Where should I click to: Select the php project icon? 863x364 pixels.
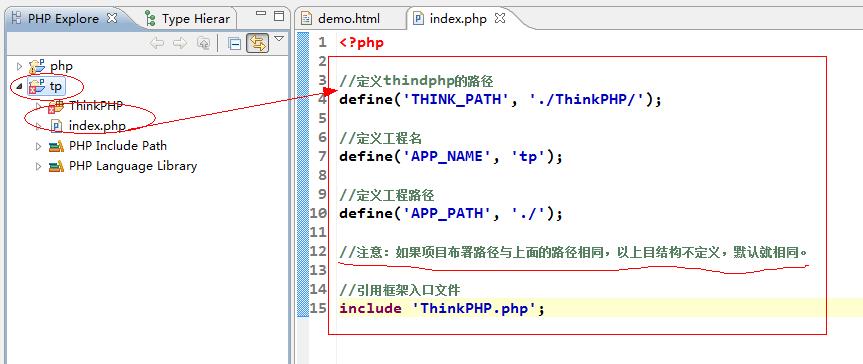click(37, 67)
